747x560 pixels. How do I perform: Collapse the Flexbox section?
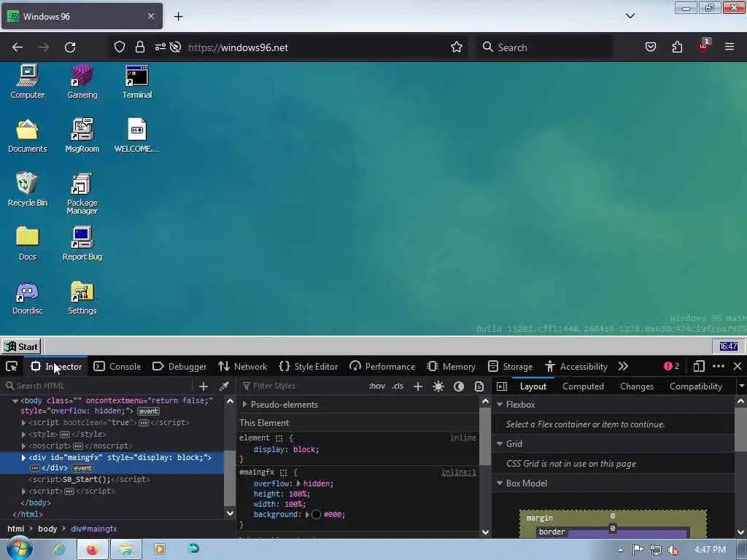coord(500,404)
